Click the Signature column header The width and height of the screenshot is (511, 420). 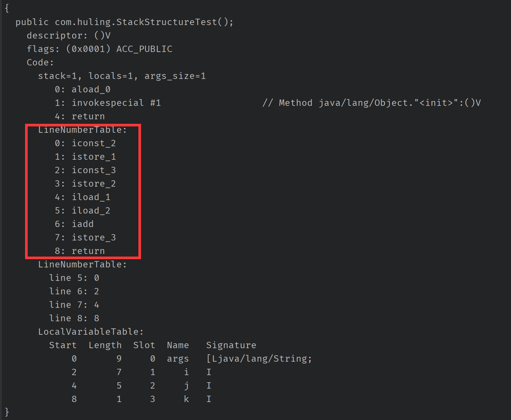click(231, 345)
